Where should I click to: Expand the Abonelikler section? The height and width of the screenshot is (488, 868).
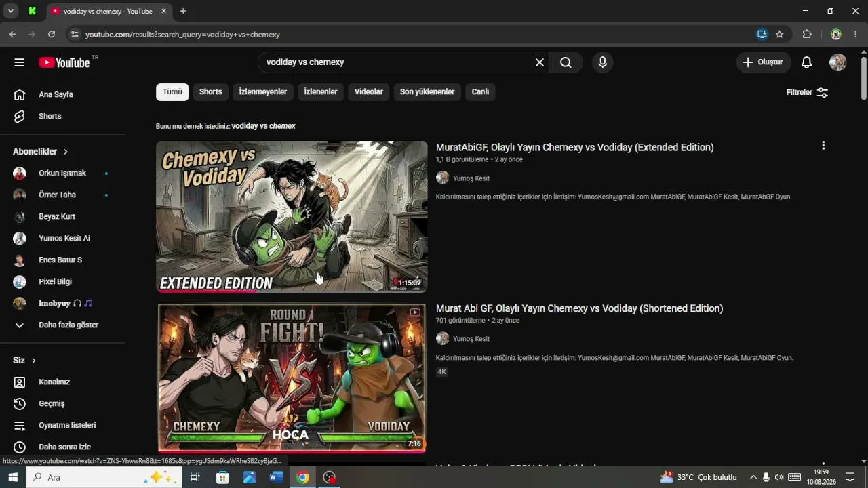click(x=41, y=152)
